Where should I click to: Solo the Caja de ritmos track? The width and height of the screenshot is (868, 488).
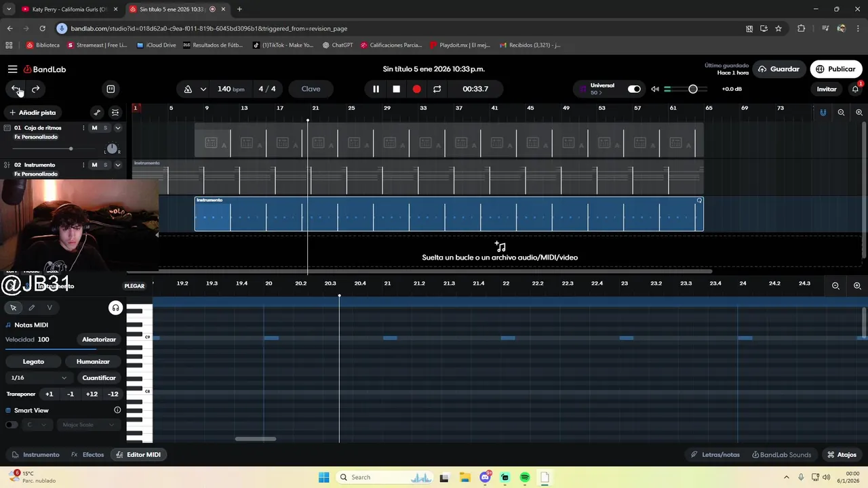click(x=105, y=128)
